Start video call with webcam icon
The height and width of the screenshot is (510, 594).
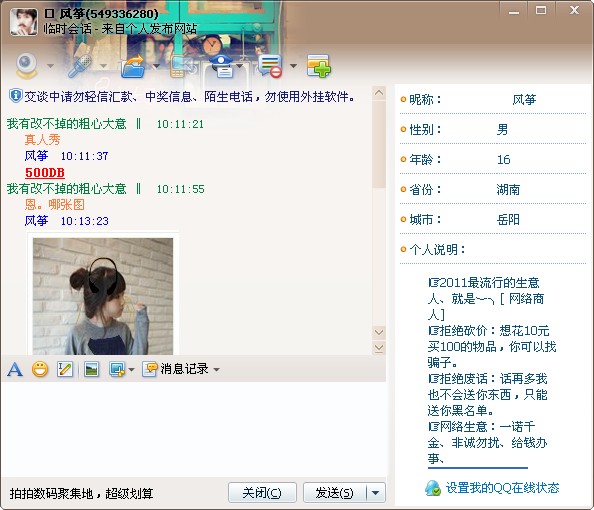pos(27,66)
